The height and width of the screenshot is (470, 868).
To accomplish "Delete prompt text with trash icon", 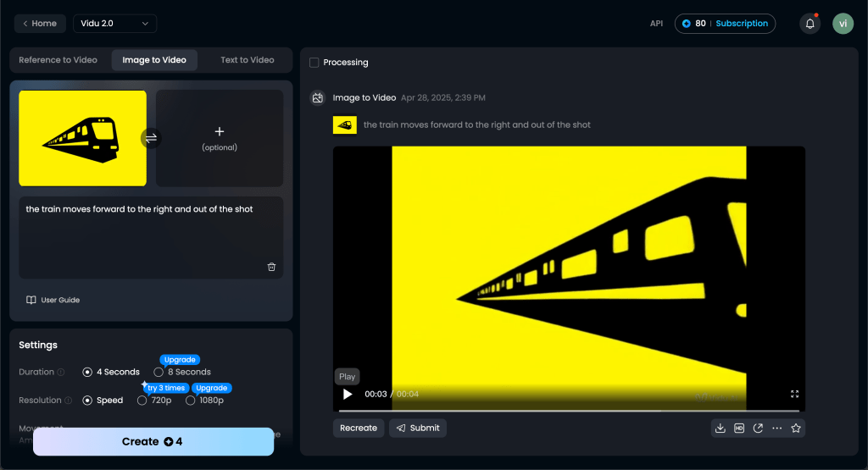I will click(271, 267).
